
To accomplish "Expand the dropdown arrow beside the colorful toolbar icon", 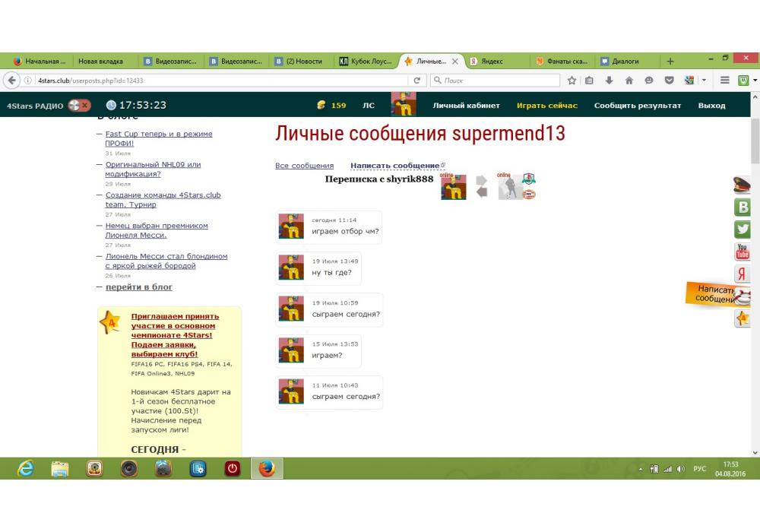I will [x=704, y=81].
